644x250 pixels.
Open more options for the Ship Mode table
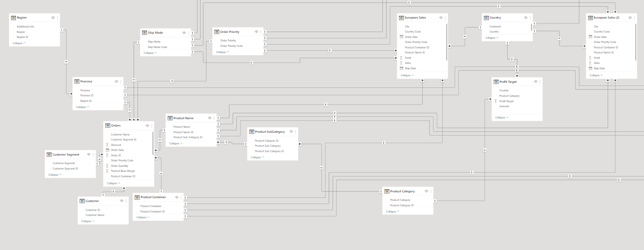tap(189, 33)
